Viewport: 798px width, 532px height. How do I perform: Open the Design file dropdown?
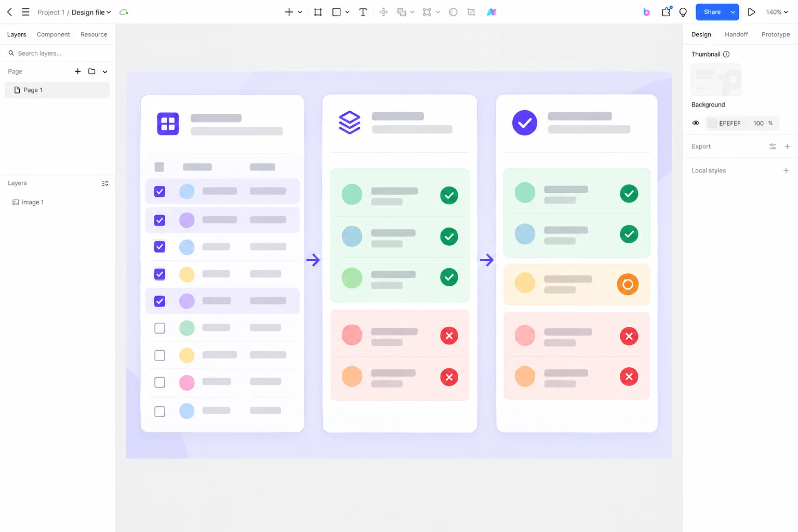pos(91,12)
